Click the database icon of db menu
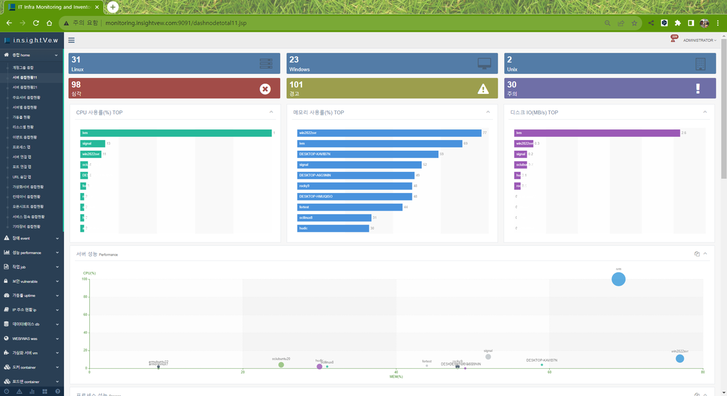 pos(6,324)
